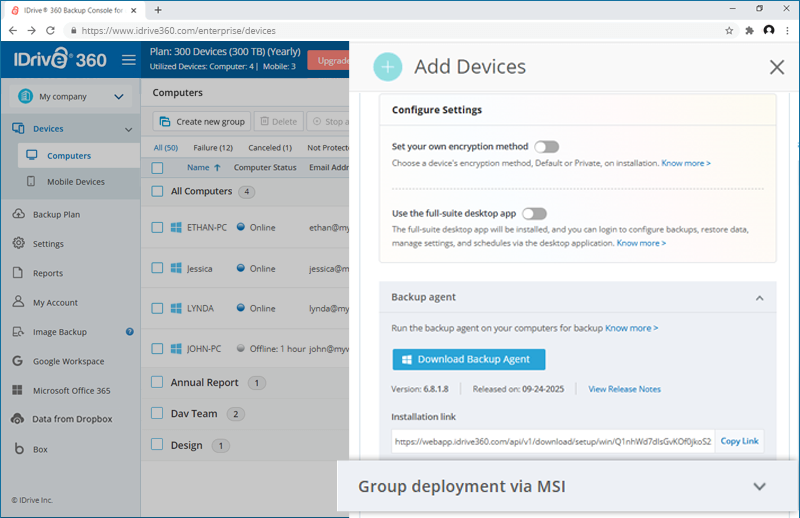Open Know more link under full-suite desktop app

pyautogui.click(x=641, y=243)
